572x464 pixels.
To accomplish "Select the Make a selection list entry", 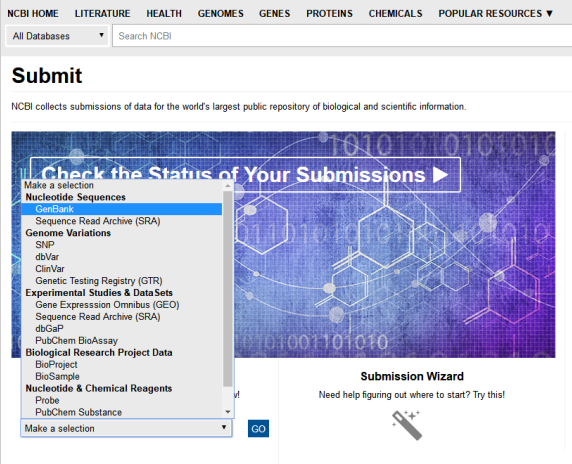I will pyautogui.click(x=122, y=185).
